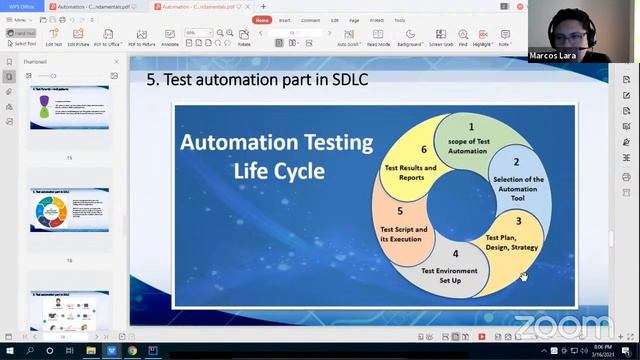Screen dimensions: 640x360
Task: Click the Annotate tool icon
Action: [170, 34]
